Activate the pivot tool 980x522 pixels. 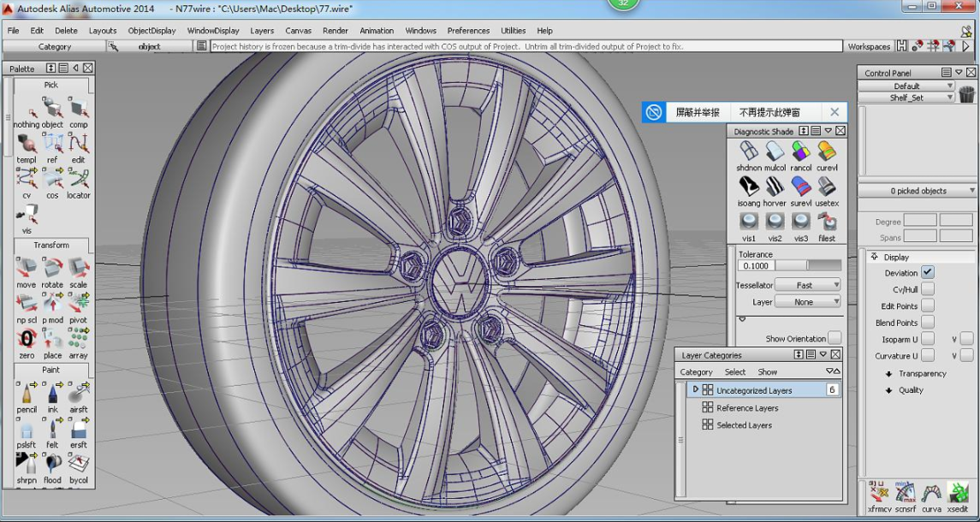point(78,308)
